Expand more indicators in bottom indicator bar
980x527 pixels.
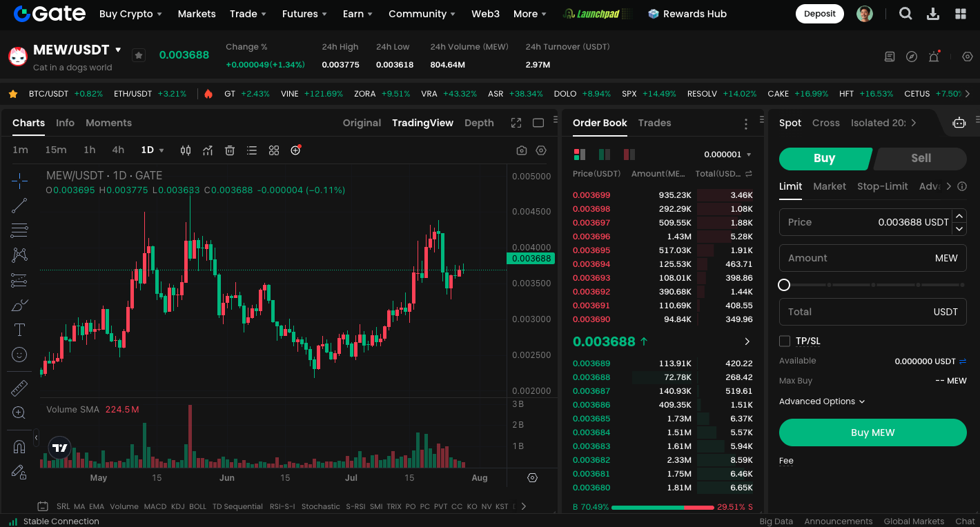(x=523, y=506)
